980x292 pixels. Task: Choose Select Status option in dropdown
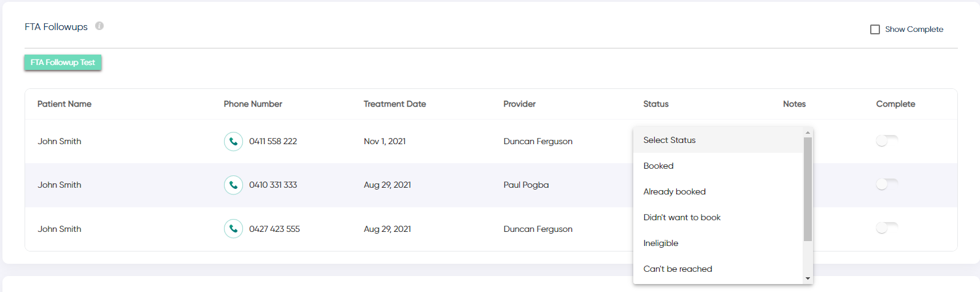(x=718, y=140)
